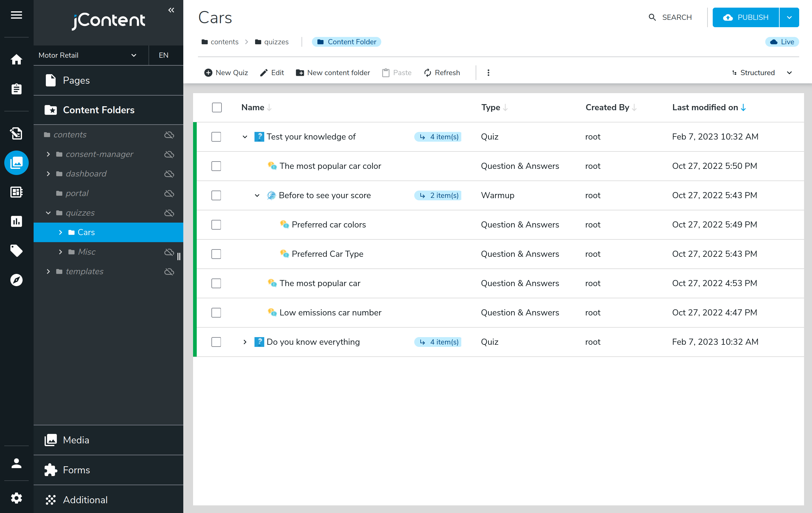
Task: Tick the select-all checkbox in header
Action: click(x=217, y=107)
